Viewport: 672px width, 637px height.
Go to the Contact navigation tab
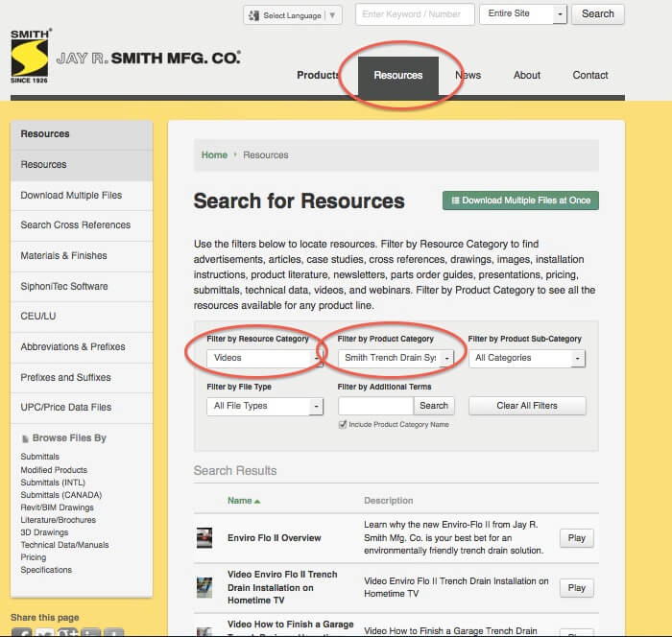(x=590, y=75)
